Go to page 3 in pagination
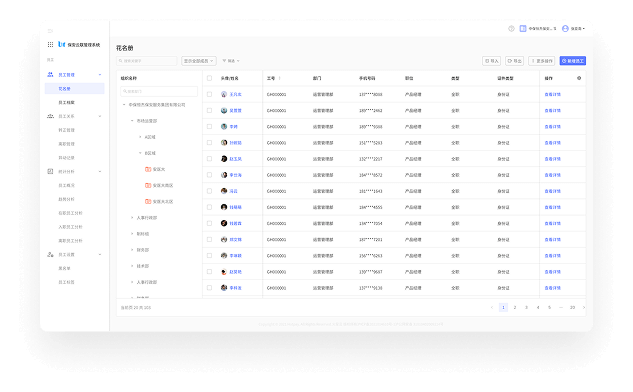Screen dimensions: 633x392 tap(526, 307)
